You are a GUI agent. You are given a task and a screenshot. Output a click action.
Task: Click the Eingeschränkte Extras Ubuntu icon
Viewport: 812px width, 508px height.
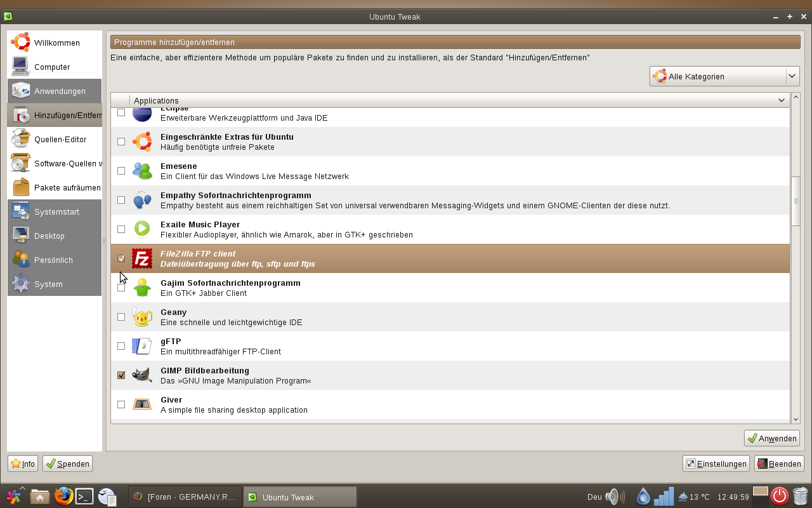pos(142,142)
